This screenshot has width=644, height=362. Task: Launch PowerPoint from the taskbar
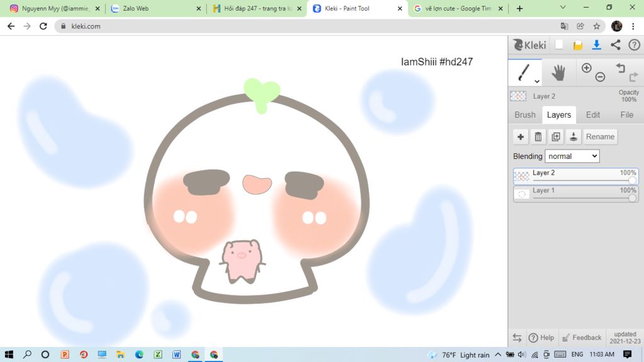tap(65, 354)
